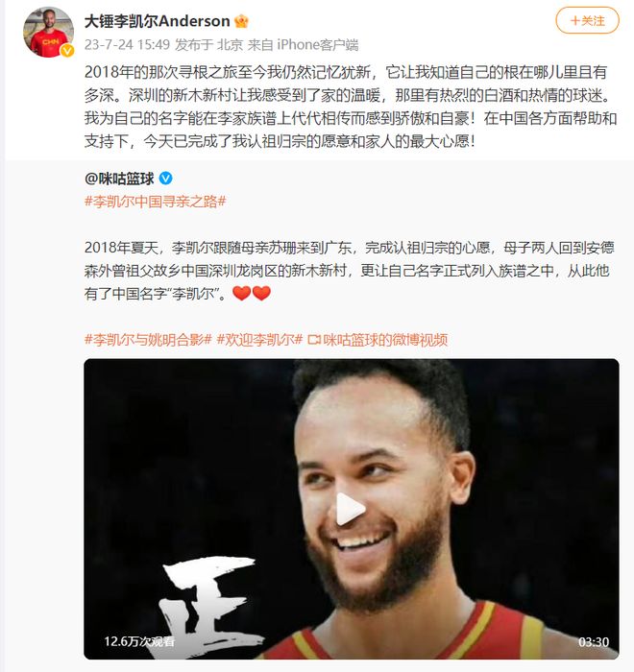
Task: Click the gold verified badge on avatar
Action: 67,51
